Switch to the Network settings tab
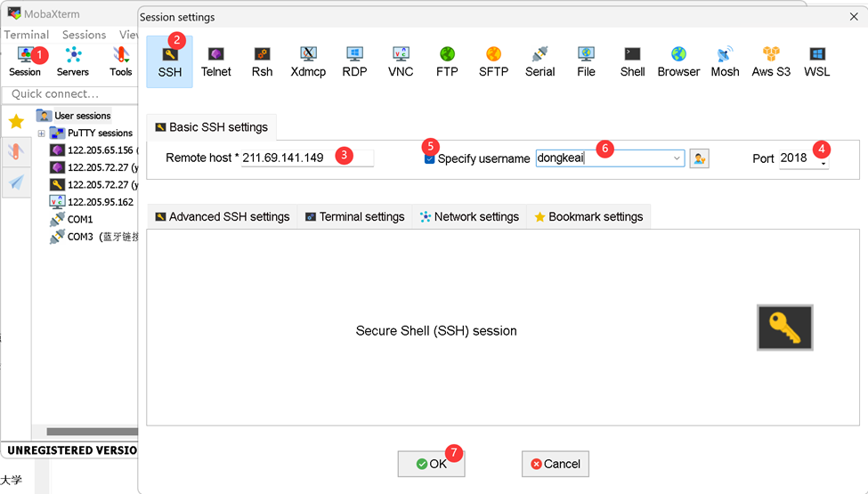 [468, 216]
